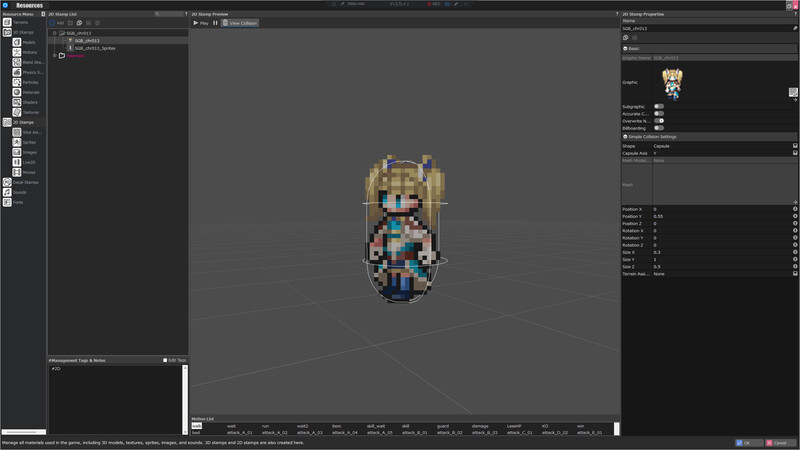Toggle the Billboarding switch
Screen dimensions: 800x450
(659, 128)
